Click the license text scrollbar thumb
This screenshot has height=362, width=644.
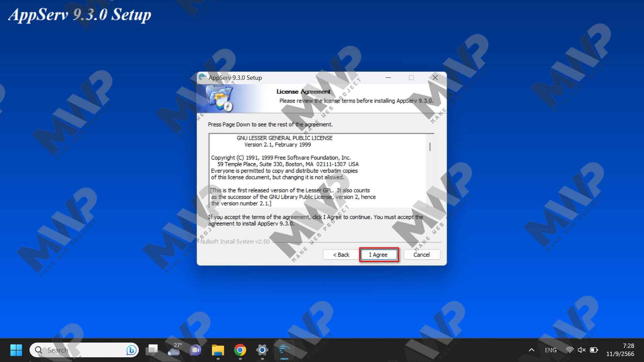coord(430,147)
